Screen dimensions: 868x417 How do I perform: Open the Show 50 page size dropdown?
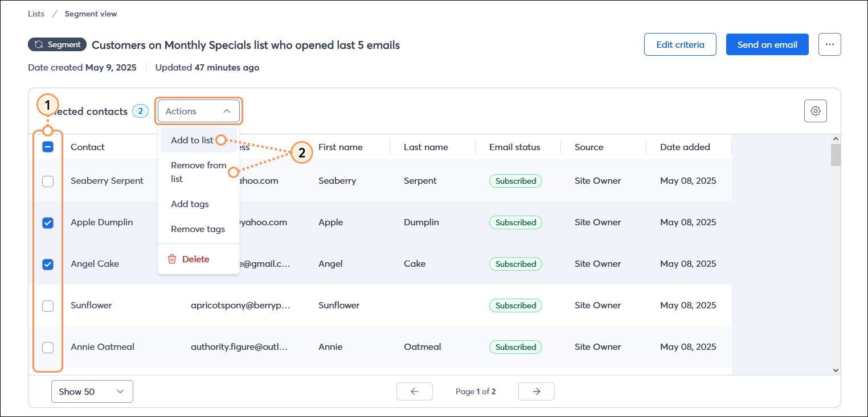tap(92, 391)
